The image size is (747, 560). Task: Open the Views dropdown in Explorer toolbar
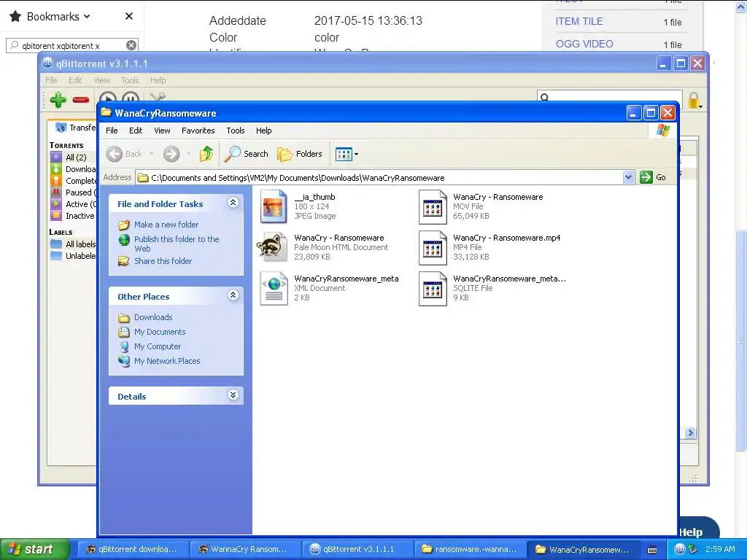point(347,154)
